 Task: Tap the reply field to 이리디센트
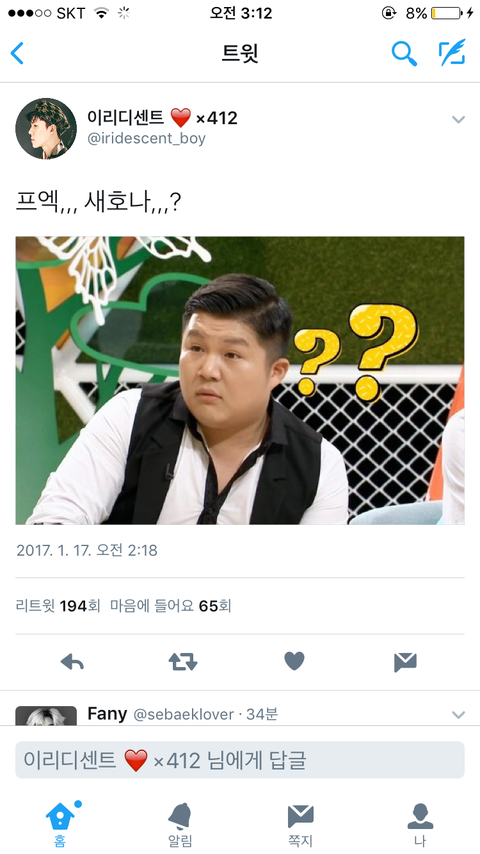coord(240,760)
